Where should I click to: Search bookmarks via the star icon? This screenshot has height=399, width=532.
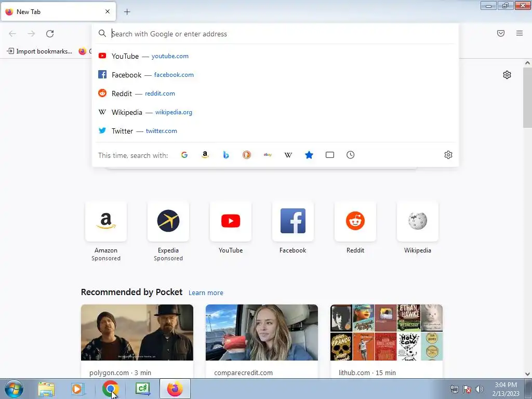coord(309,155)
